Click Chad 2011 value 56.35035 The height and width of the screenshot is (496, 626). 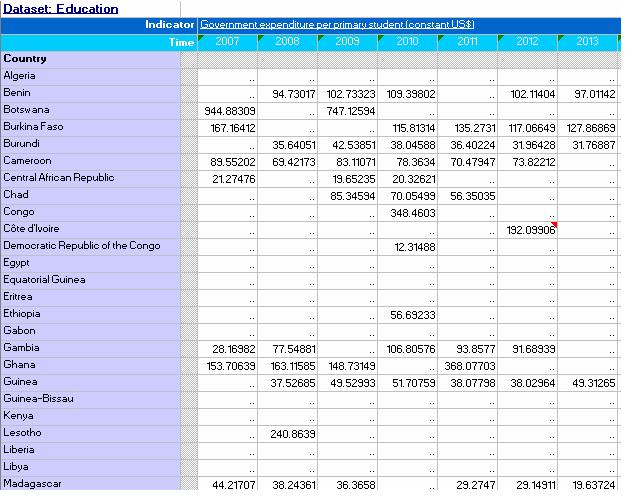click(x=473, y=196)
